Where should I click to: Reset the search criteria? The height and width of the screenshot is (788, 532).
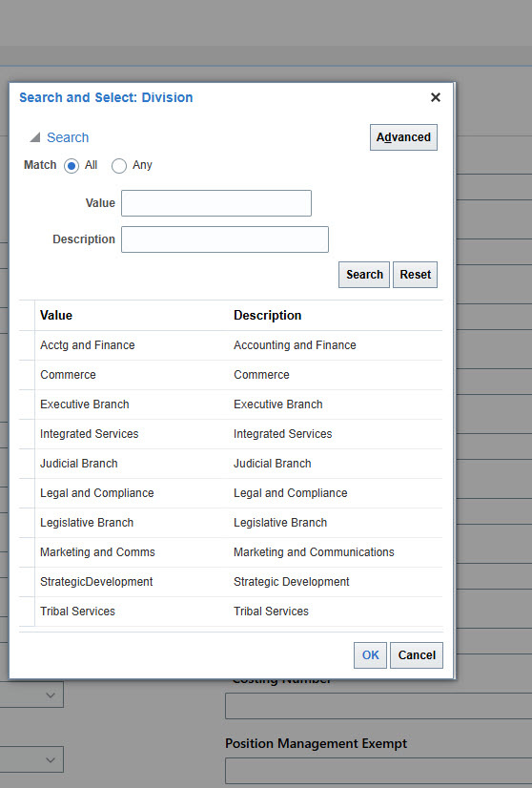tap(415, 275)
